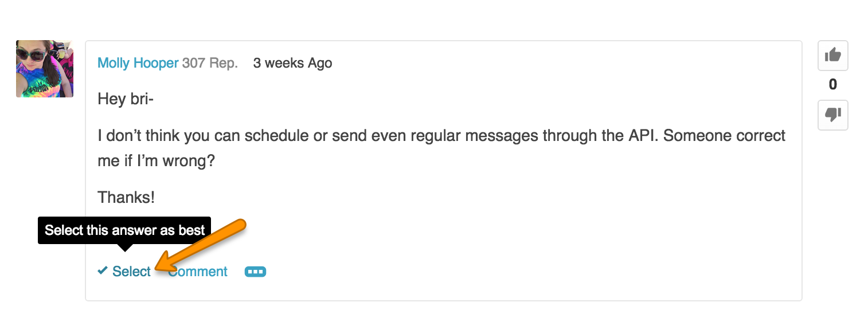
Task: Click the tooltip's downward pointer triangle
Action: (x=124, y=248)
